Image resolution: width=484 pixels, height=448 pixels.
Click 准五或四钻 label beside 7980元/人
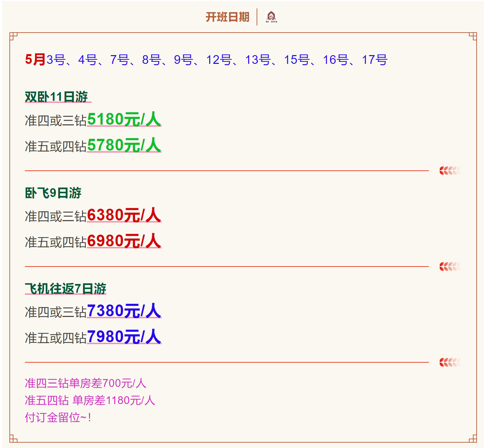pos(56,338)
